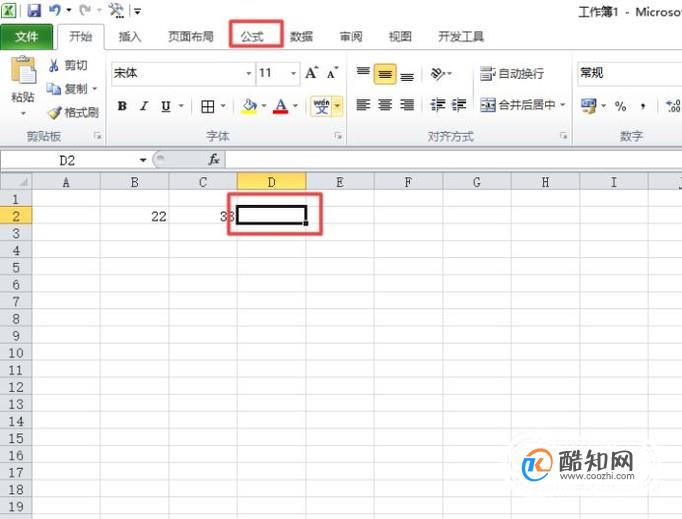This screenshot has height=519, width=682.
Task: Open the 文件 tab
Action: click(27, 37)
